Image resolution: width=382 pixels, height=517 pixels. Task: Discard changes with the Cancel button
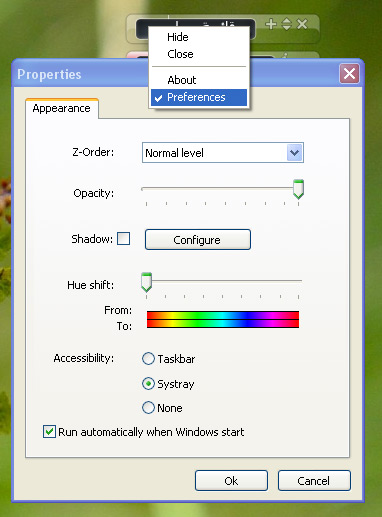(x=314, y=481)
